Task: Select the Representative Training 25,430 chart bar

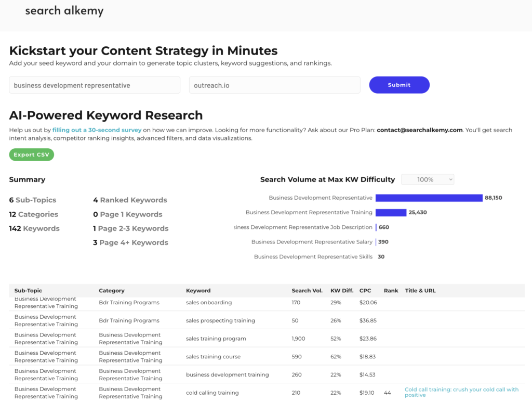Action: (391, 213)
